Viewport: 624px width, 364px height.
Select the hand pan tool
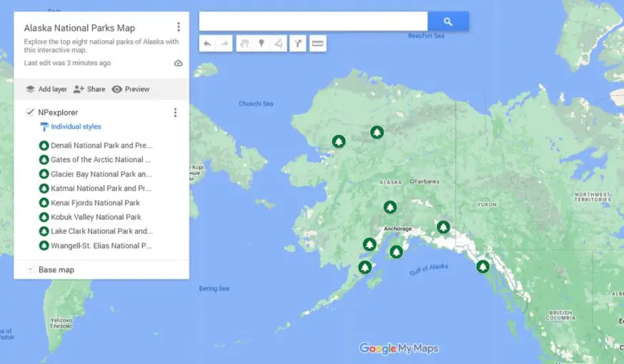tap(244, 44)
